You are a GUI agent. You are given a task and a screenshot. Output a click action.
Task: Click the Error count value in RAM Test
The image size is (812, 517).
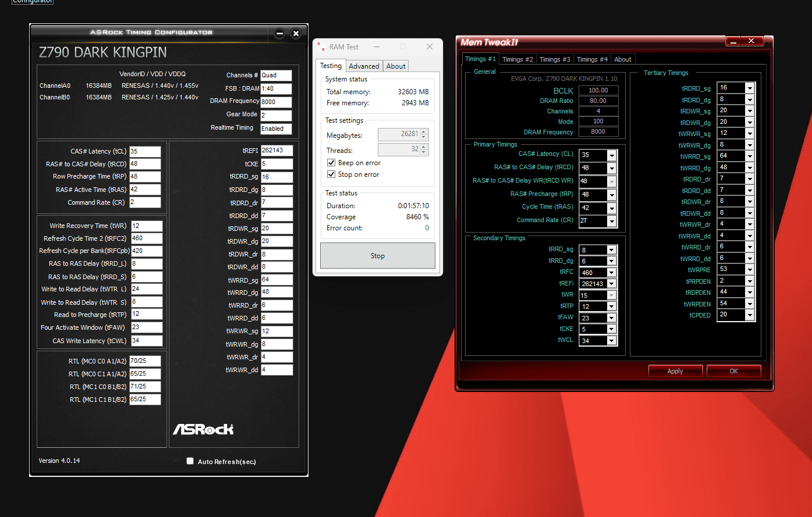(x=427, y=228)
